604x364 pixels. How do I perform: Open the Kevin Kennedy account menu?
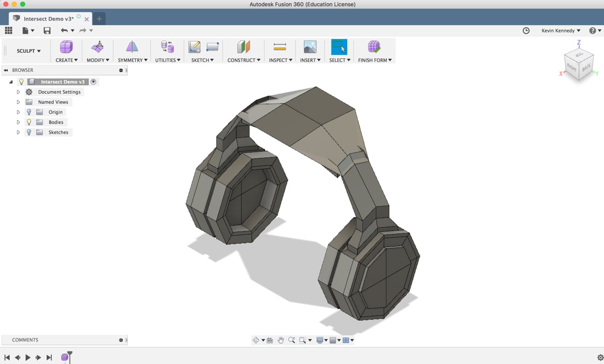[x=560, y=31]
